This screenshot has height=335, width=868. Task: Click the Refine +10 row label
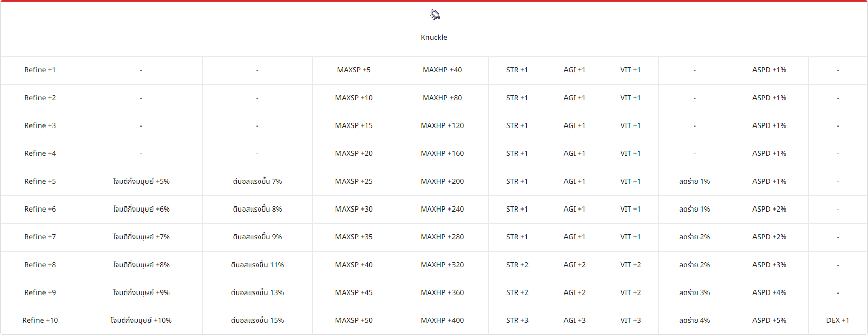40,320
